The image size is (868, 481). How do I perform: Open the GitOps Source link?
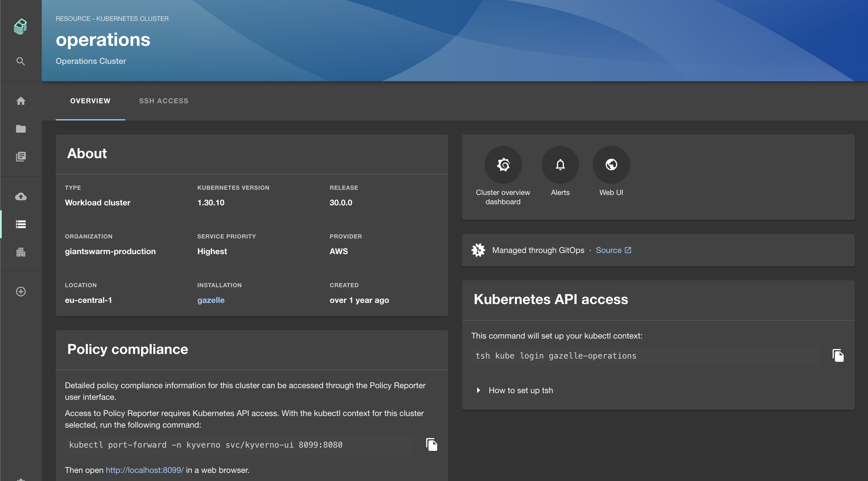(x=613, y=250)
